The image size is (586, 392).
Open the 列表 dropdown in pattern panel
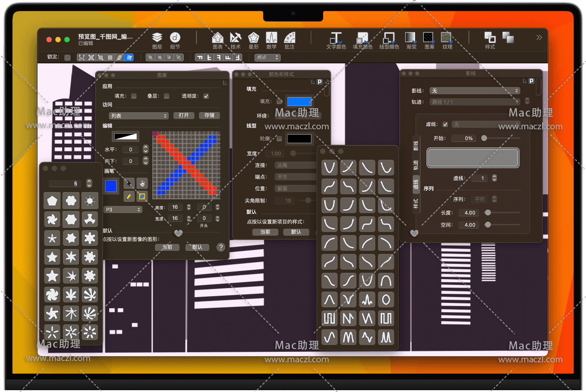[x=139, y=116]
